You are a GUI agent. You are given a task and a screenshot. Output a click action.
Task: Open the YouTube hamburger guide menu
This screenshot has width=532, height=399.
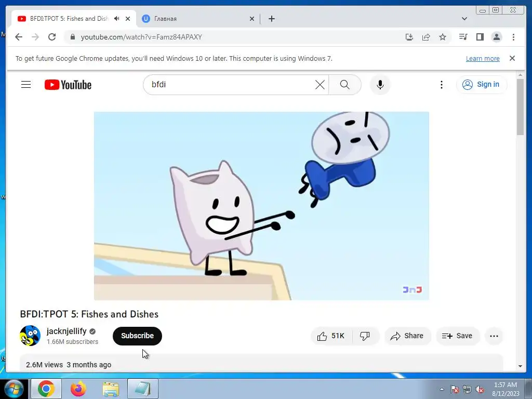tap(26, 85)
